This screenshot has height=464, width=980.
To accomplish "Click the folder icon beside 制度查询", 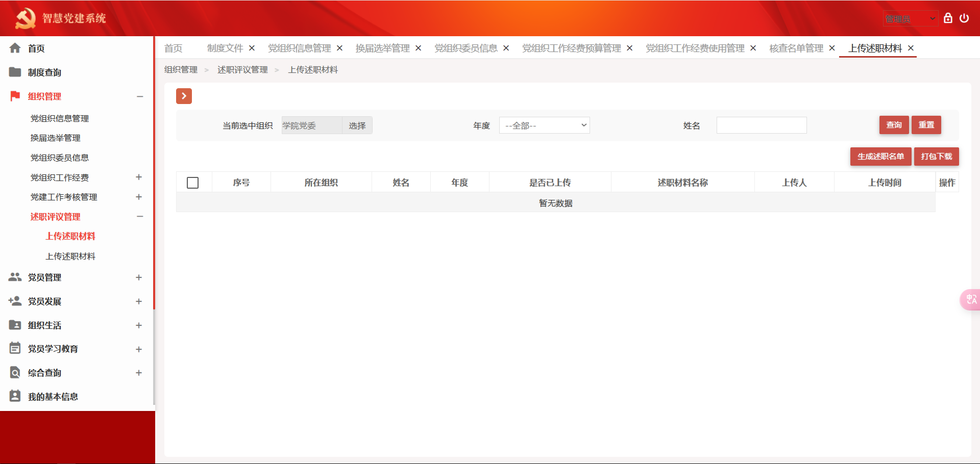I will click(15, 72).
